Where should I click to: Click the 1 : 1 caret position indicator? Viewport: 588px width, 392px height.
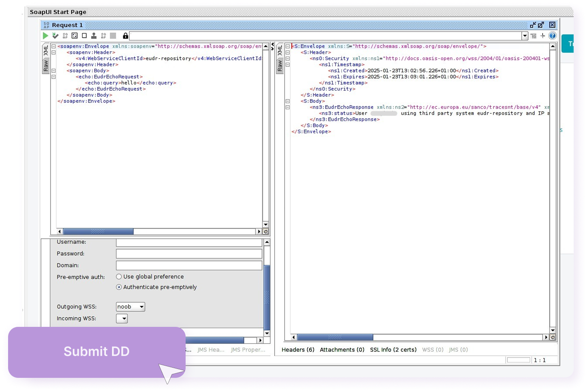[x=540, y=360]
